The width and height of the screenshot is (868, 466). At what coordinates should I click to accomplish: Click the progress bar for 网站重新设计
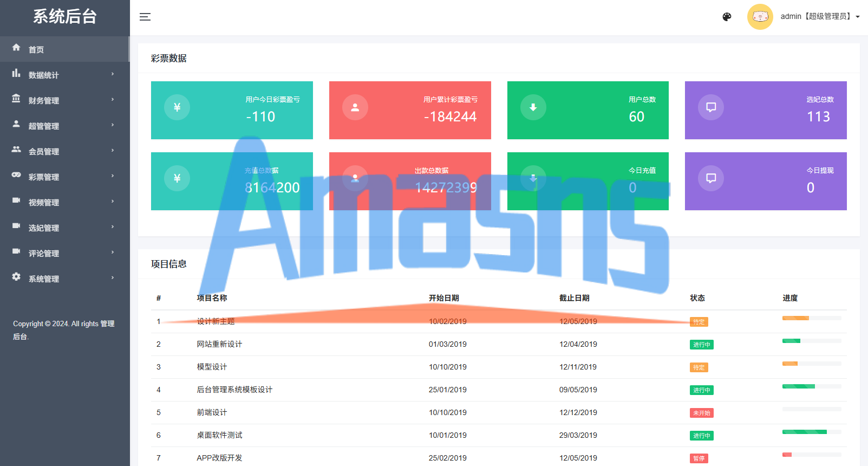click(812, 341)
